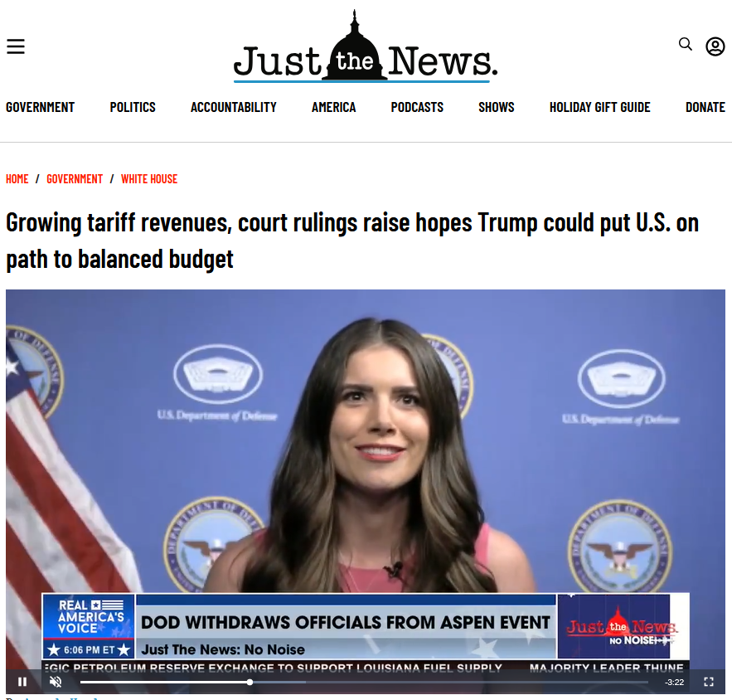Go to Just the News homepage logo
Screen dimensions: 732x700
[366, 46]
